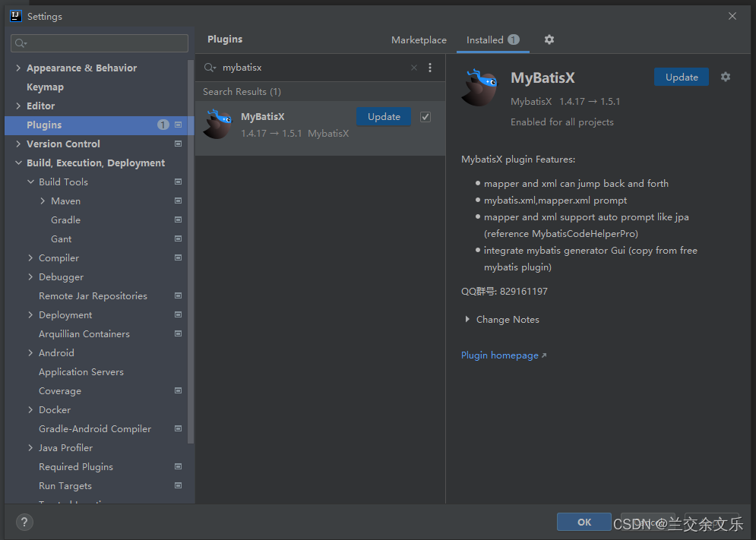This screenshot has width=756, height=540.
Task: Click project-level icon next to Gant
Action: click(178, 238)
